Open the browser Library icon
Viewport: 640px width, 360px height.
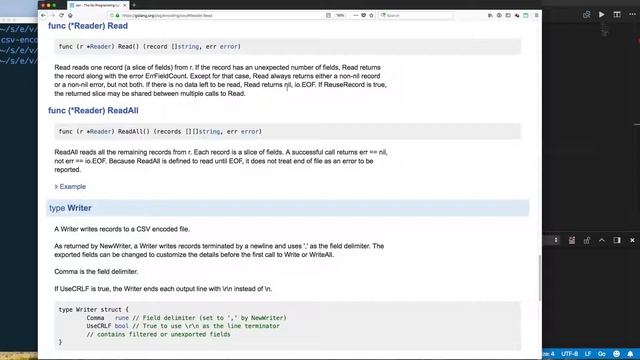490,15
